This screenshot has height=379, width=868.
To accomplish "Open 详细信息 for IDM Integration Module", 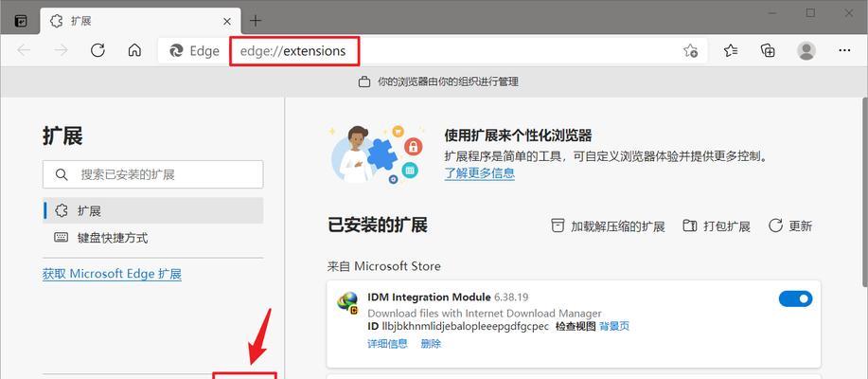I will pos(387,344).
